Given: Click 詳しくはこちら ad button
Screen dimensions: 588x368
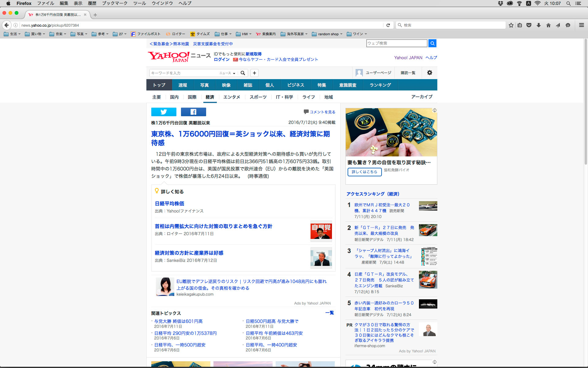Looking at the screenshot, I should coord(364,172).
